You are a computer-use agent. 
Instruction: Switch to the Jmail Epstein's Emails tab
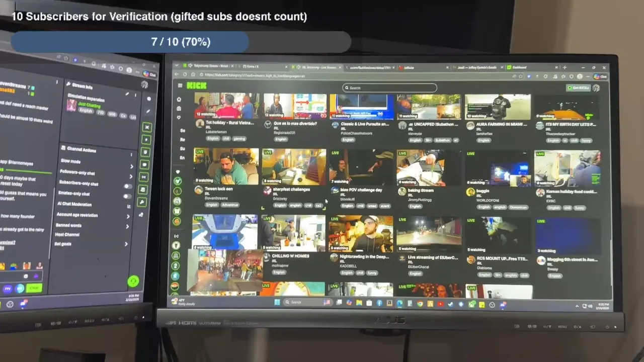coord(476,67)
